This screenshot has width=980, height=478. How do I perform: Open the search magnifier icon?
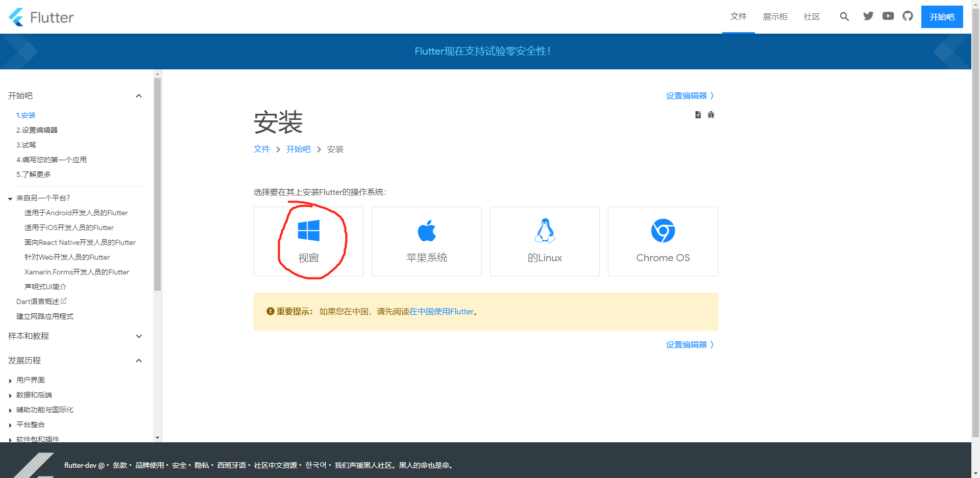(844, 17)
